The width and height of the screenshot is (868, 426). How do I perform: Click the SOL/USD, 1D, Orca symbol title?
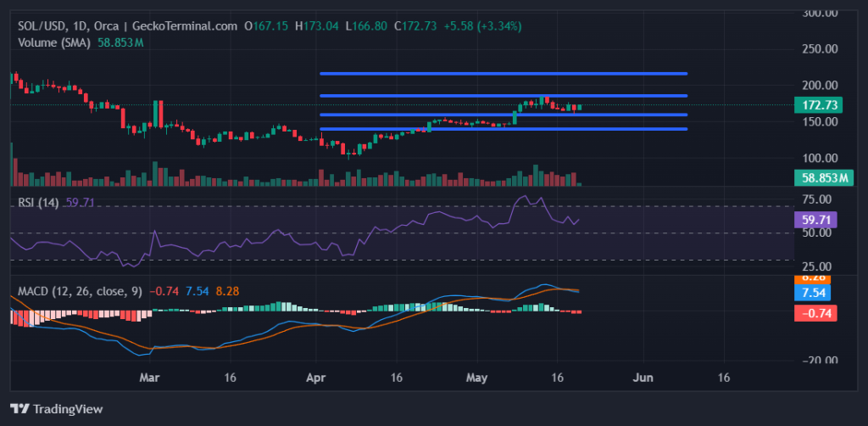tap(68, 26)
